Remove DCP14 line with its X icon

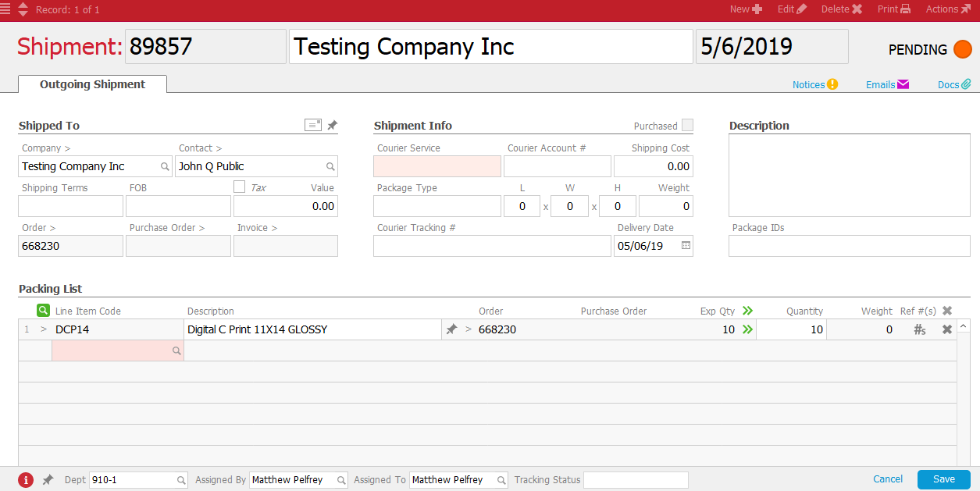coord(947,329)
